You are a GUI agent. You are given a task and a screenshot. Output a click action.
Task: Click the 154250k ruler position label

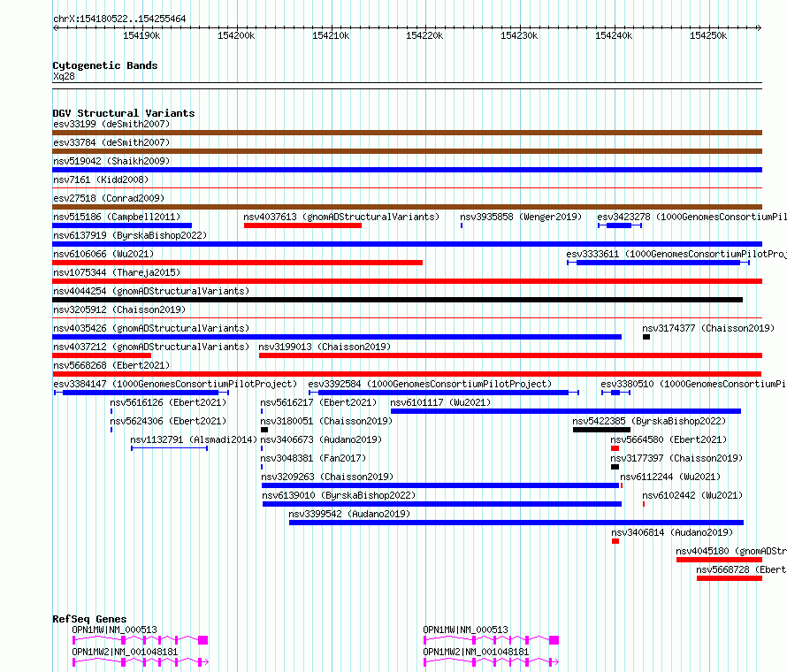pyautogui.click(x=708, y=35)
